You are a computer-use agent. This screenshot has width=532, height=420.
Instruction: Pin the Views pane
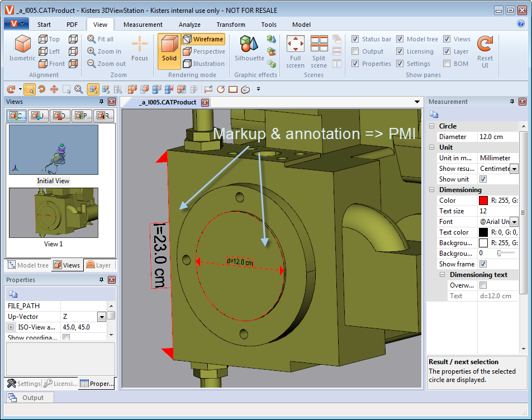pos(101,101)
